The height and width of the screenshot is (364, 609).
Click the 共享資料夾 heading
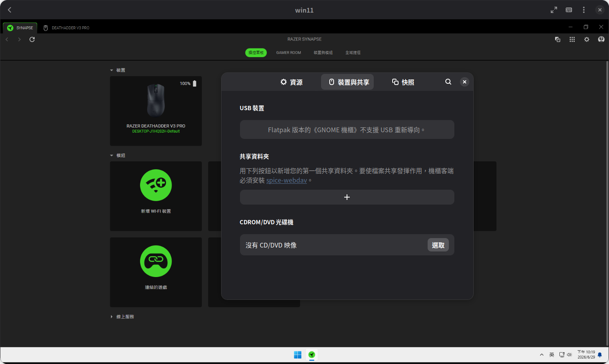[x=254, y=157]
